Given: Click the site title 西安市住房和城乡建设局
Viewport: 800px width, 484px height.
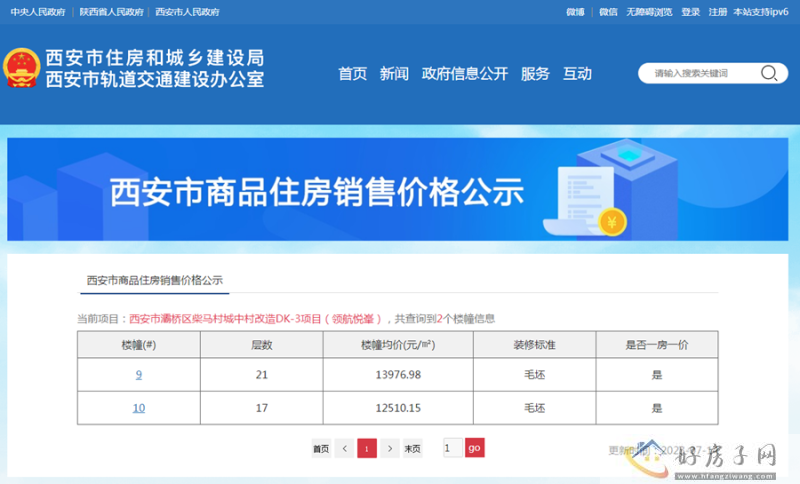Looking at the screenshot, I should click(155, 58).
